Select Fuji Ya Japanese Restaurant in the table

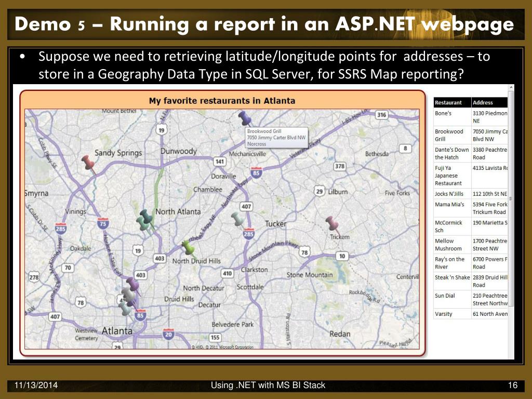click(471, 176)
